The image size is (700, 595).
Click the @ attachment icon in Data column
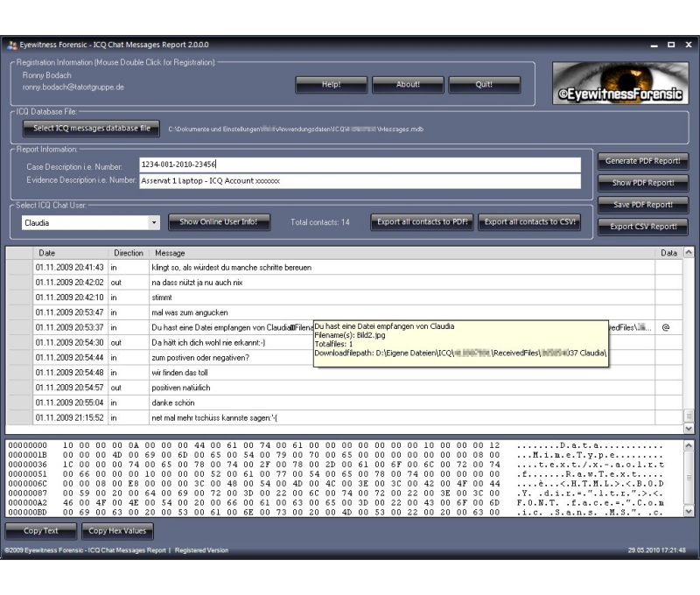[666, 327]
